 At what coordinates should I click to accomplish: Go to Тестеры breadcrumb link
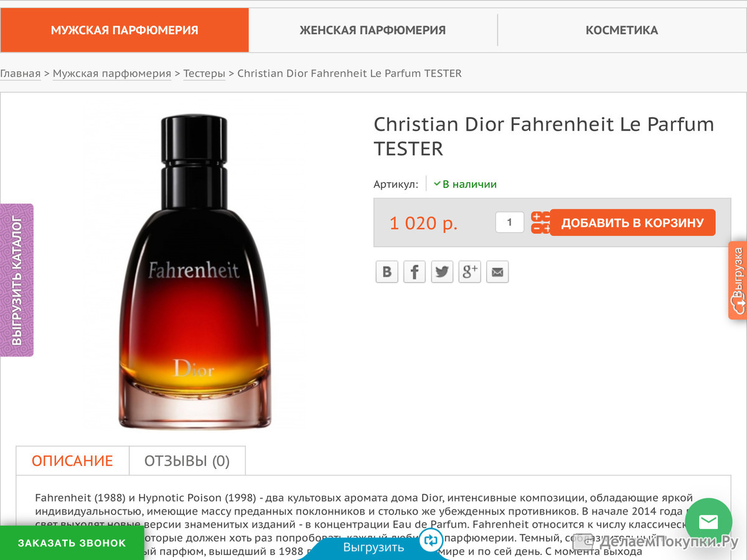204,73
